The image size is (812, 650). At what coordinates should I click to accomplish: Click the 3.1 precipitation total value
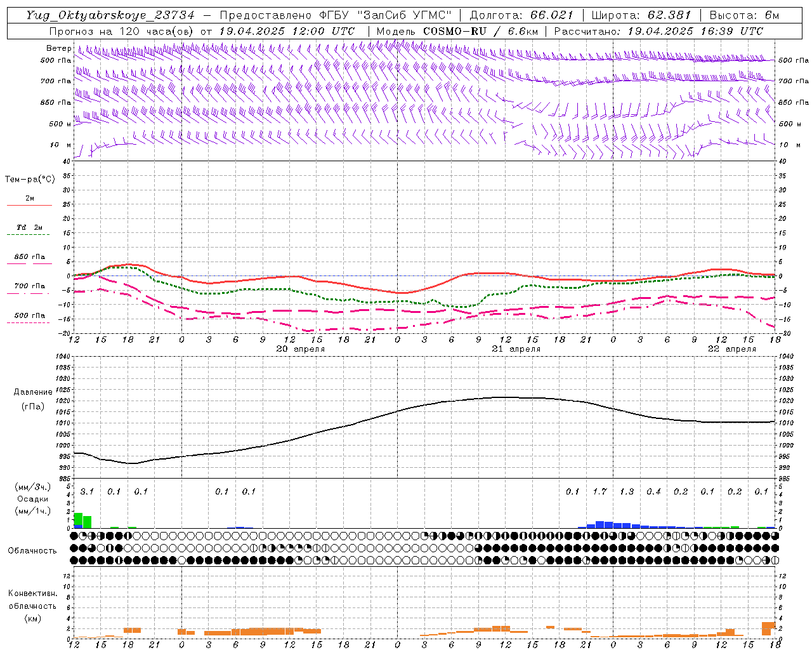87,491
